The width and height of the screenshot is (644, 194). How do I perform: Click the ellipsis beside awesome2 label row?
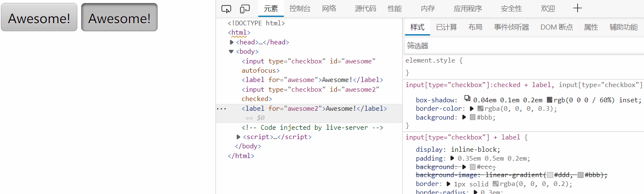(x=221, y=109)
